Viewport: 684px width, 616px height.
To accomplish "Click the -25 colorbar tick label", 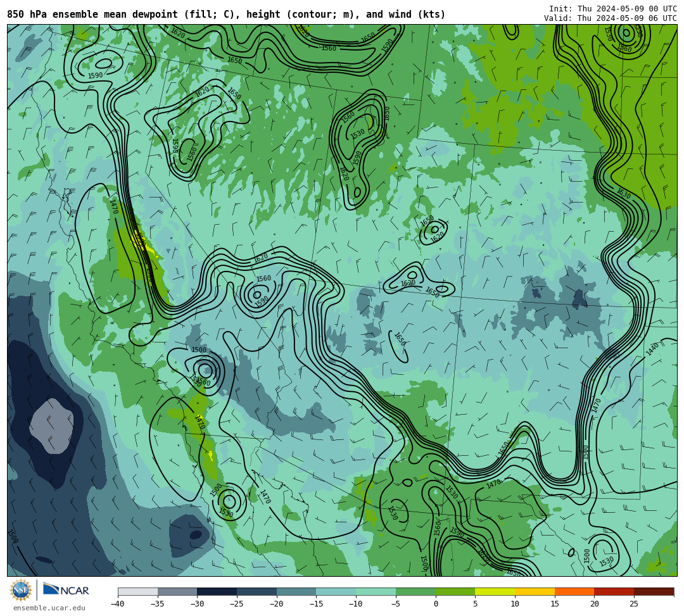I will [237, 604].
